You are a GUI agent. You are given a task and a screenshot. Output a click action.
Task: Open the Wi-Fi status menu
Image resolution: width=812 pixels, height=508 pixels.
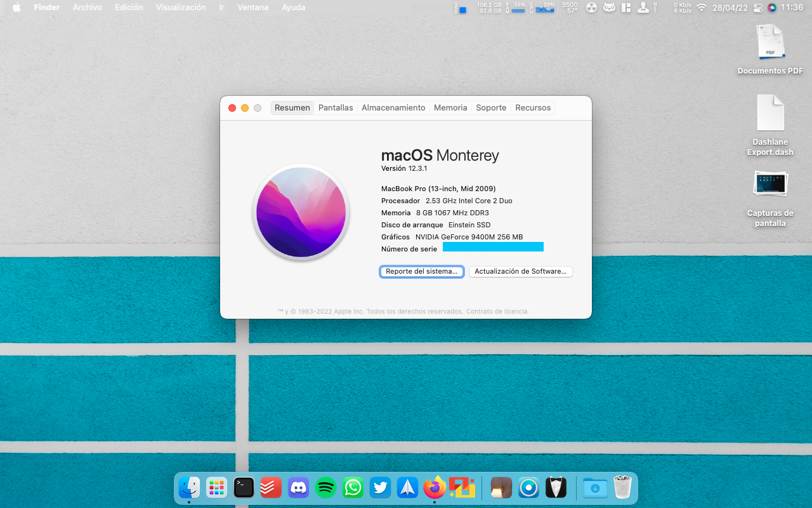pyautogui.click(x=701, y=8)
